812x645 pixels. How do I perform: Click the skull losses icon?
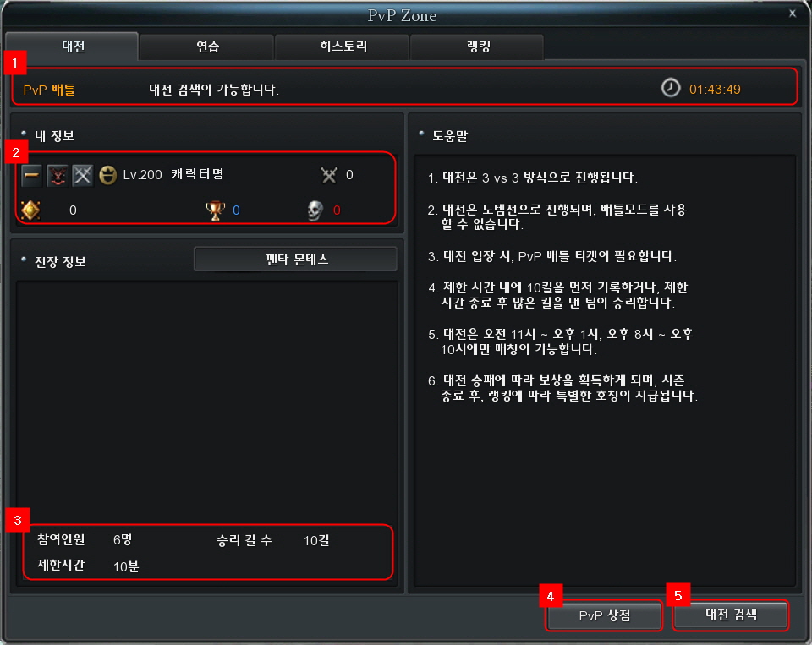coord(315,210)
